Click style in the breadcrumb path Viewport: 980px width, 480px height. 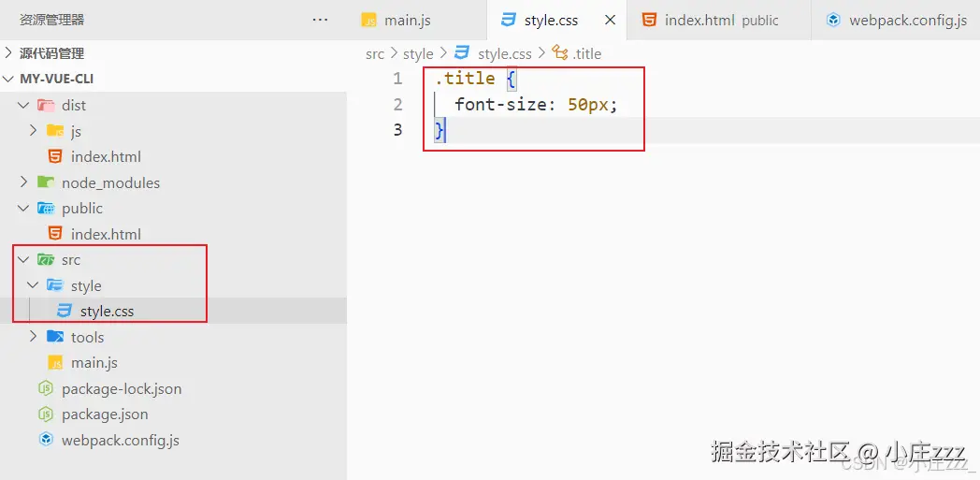pos(418,53)
